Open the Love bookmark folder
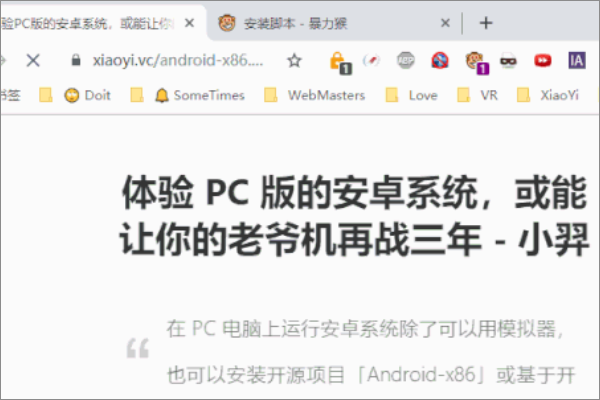The image size is (600, 400). [411, 95]
